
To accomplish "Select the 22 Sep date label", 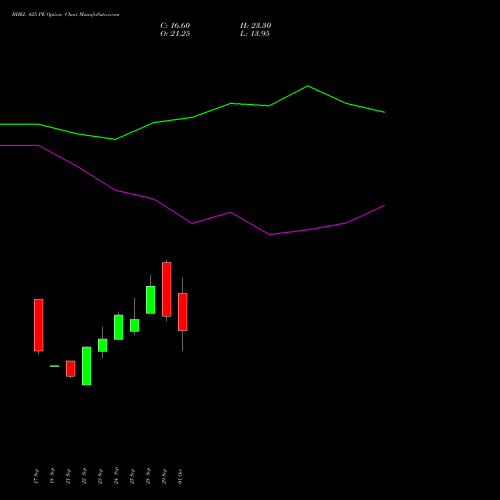I will click(84, 476).
